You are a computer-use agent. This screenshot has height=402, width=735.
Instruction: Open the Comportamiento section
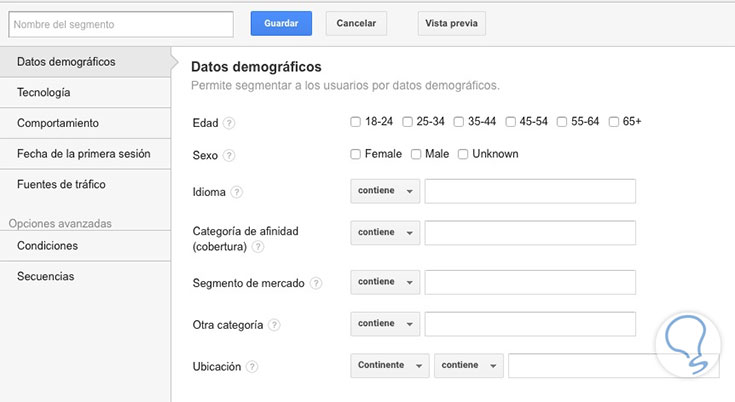(x=58, y=123)
